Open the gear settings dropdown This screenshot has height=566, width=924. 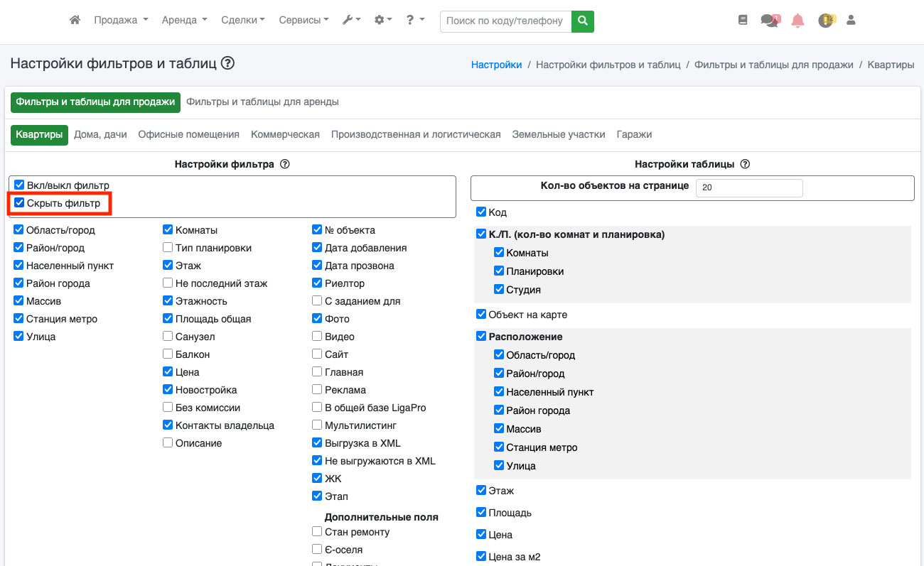pyautogui.click(x=383, y=21)
